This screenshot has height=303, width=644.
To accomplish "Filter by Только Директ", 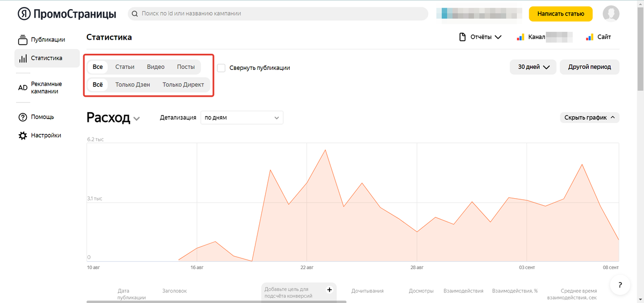I will [183, 85].
